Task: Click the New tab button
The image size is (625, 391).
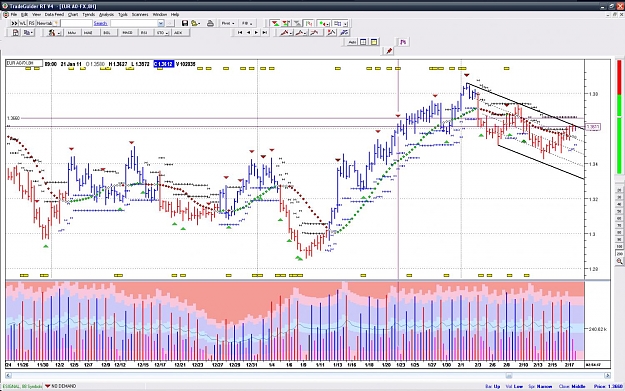Action: coord(47,23)
